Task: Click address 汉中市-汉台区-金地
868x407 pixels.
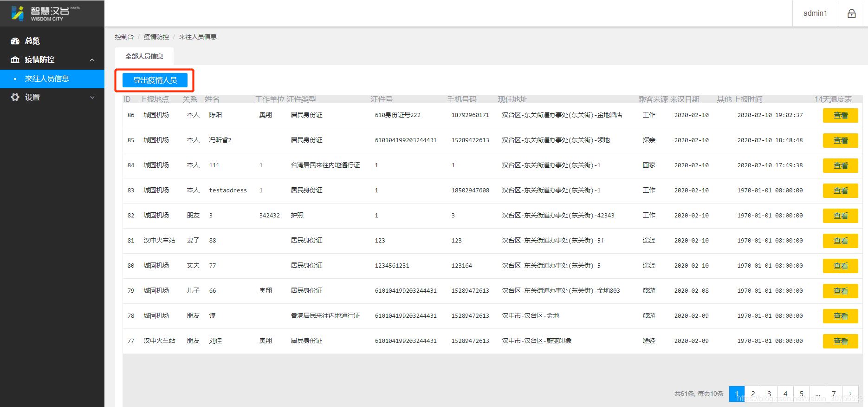Action: click(531, 315)
